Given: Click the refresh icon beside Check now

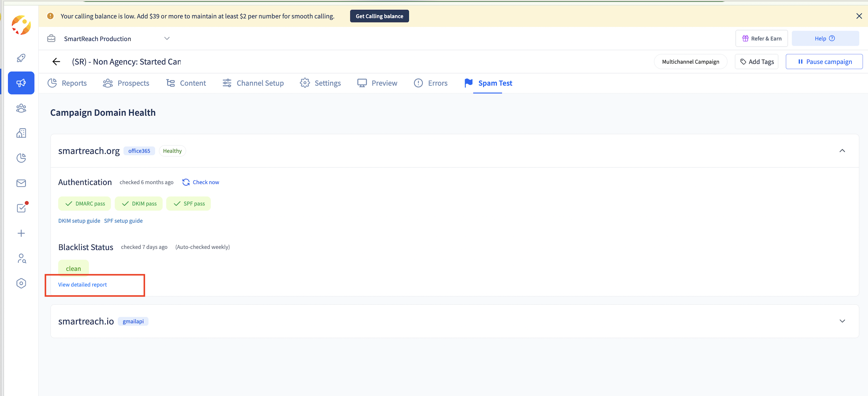Looking at the screenshot, I should coord(186,182).
